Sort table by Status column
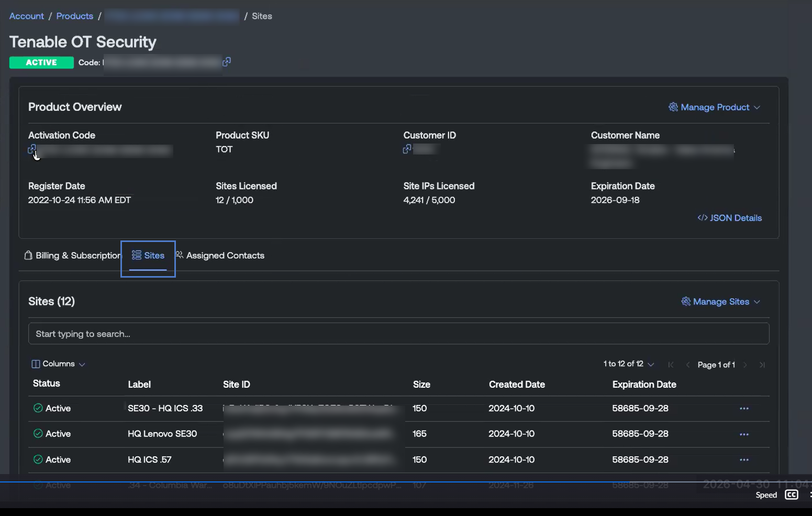Image resolution: width=812 pixels, height=516 pixels. 47,383
